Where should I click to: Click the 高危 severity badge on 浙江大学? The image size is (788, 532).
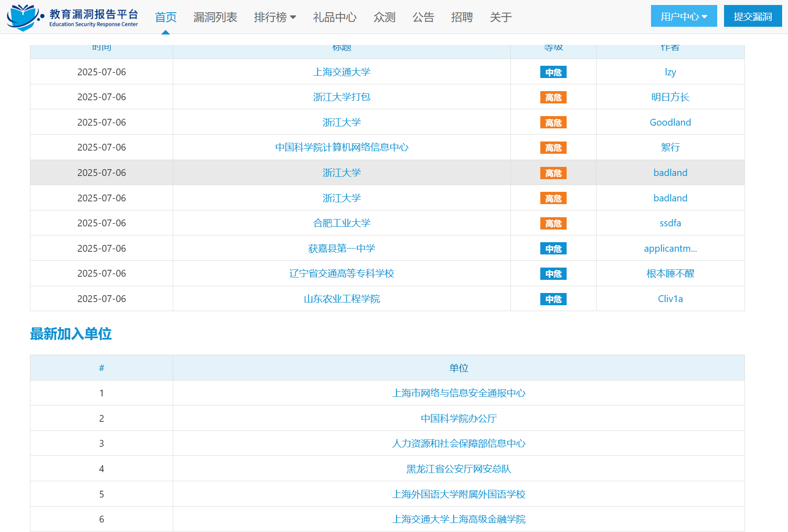click(553, 122)
